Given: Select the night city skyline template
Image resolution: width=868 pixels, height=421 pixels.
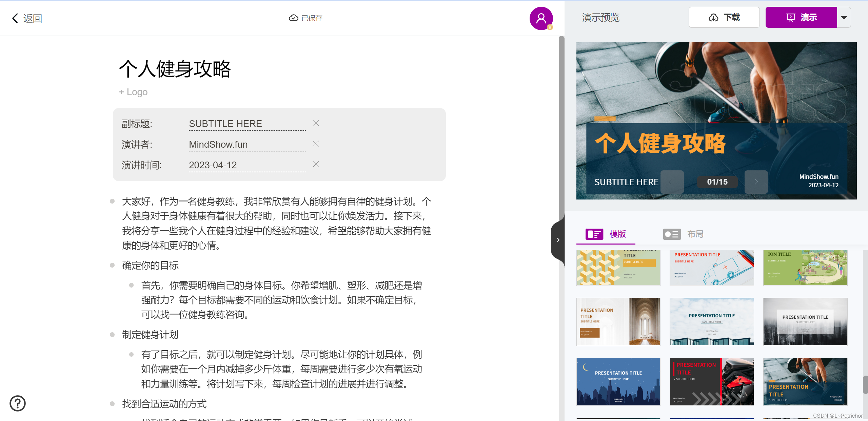Looking at the screenshot, I should (618, 382).
